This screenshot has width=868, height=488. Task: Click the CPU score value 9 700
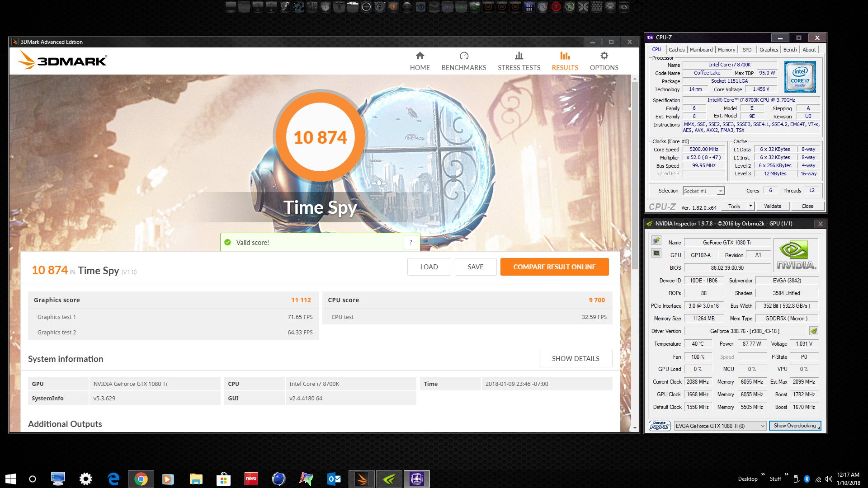point(597,300)
